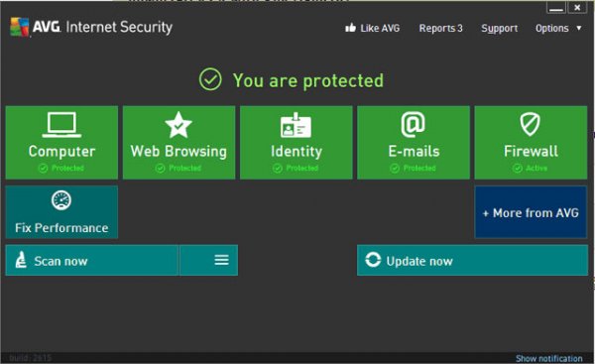This screenshot has width=595, height=364.
Task: Click the Update now refresh arrows icon
Action: (x=373, y=260)
